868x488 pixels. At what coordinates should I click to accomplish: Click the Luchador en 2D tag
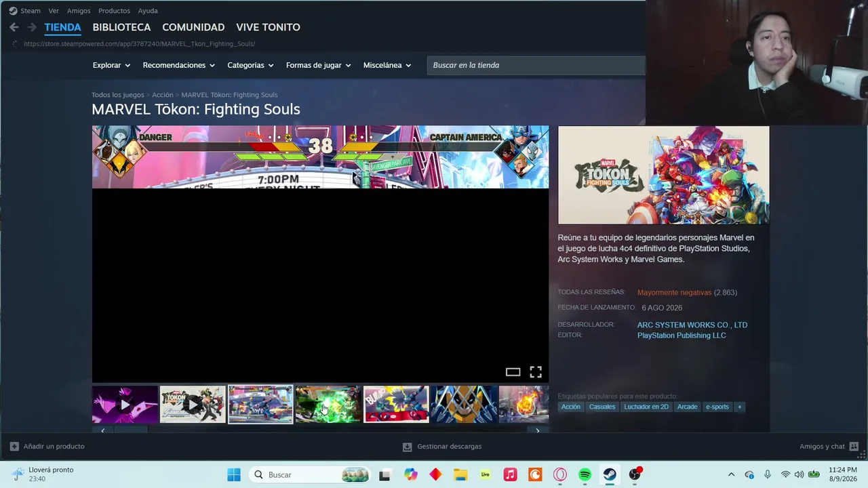click(x=646, y=407)
